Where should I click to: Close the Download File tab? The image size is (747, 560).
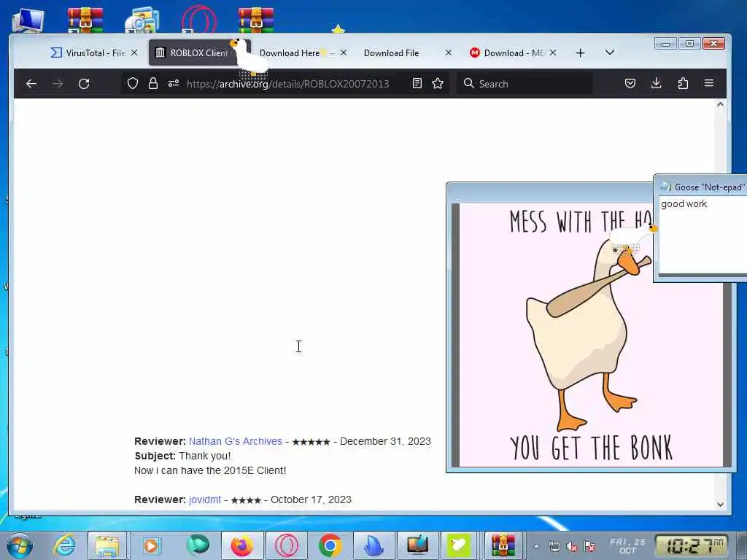pos(449,52)
